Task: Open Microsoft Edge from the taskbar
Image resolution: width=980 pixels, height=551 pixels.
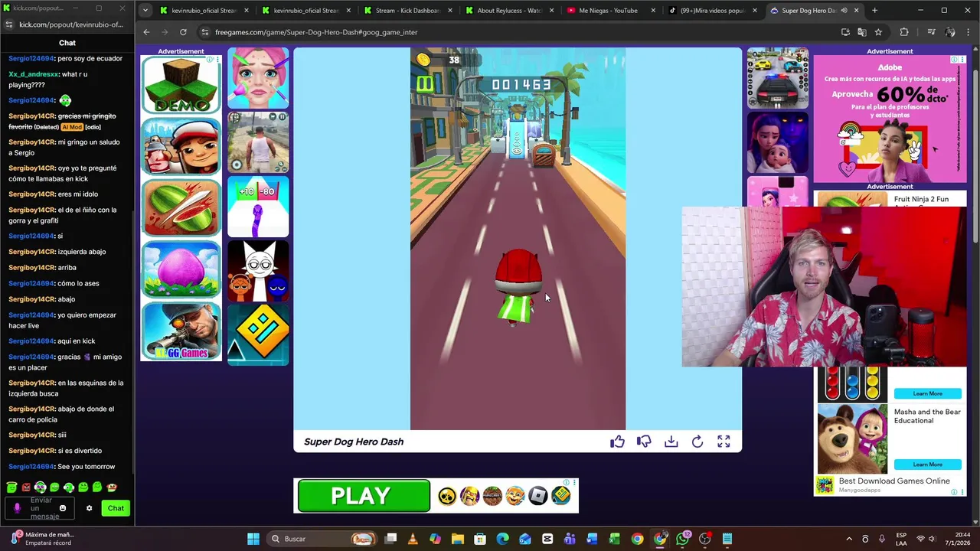Action: point(502,539)
